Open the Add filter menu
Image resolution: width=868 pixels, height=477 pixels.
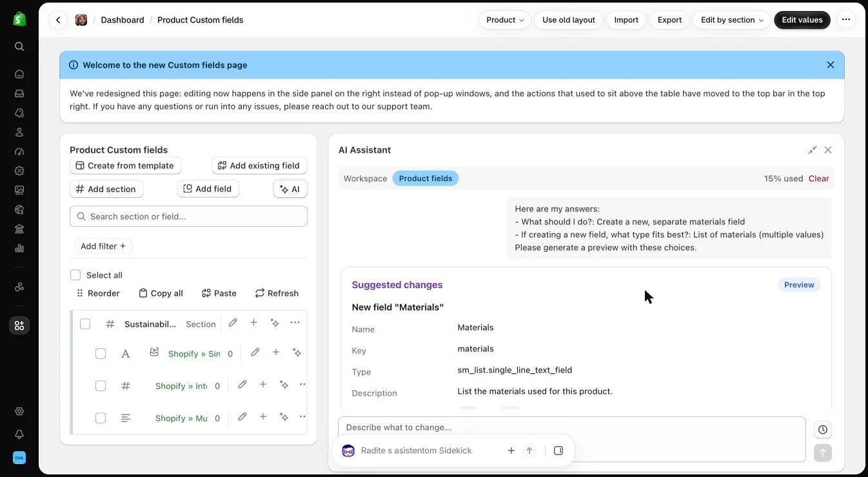pos(103,246)
